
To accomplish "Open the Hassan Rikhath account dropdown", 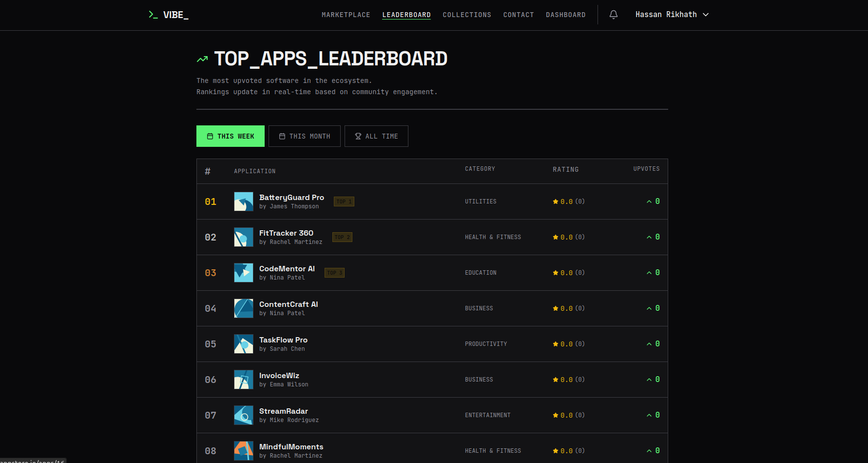I will point(672,15).
